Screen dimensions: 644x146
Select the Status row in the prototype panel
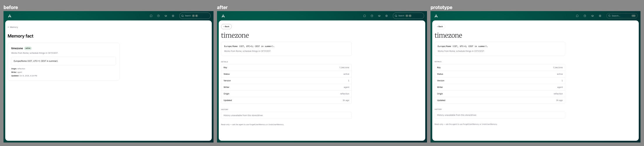500,74
